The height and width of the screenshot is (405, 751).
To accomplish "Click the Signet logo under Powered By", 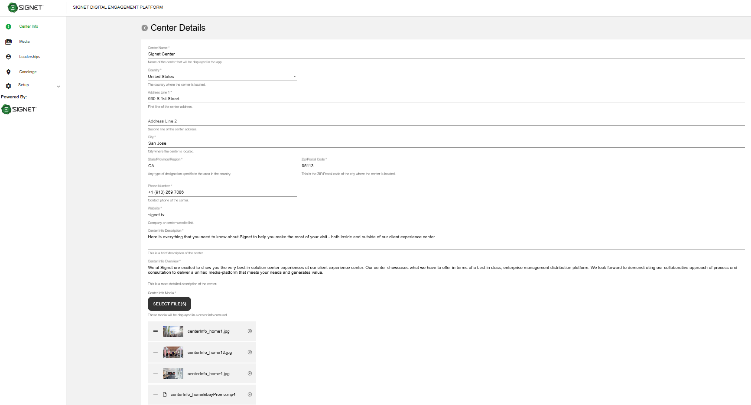I will pyautogui.click(x=19, y=109).
